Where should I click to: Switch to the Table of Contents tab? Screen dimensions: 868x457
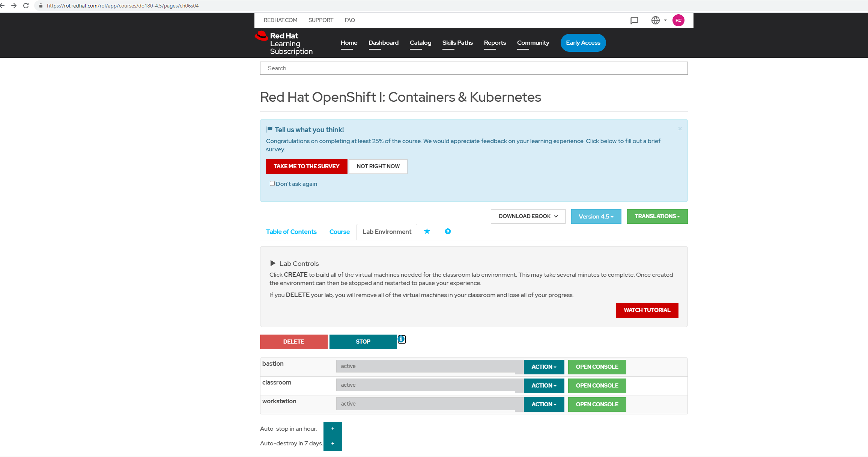pos(291,232)
